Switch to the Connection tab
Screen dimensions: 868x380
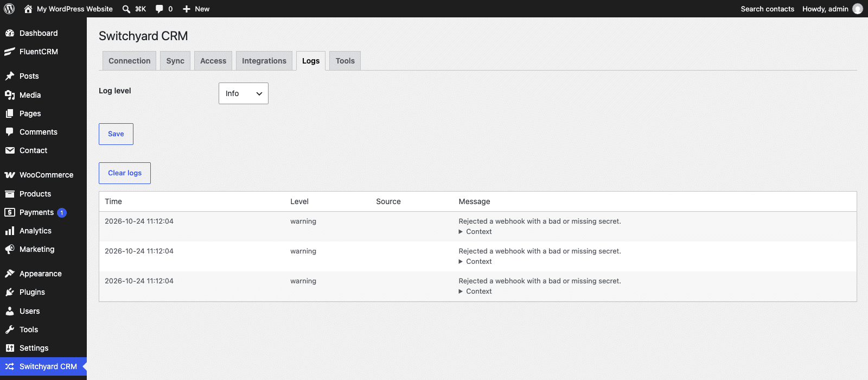130,61
